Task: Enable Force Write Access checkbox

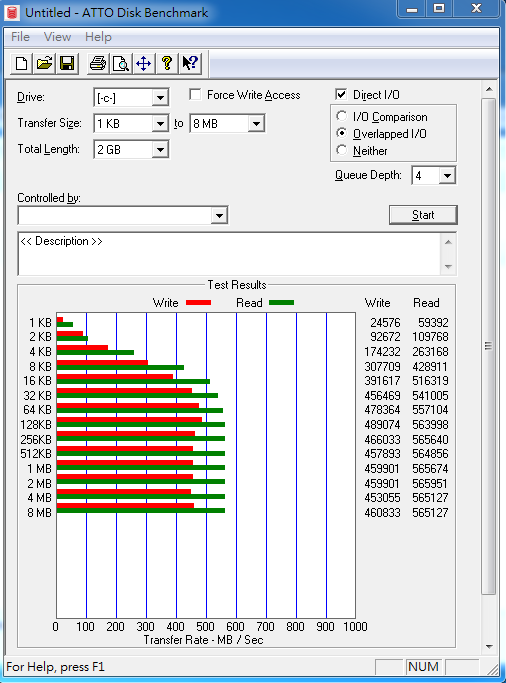Action: 196,95
